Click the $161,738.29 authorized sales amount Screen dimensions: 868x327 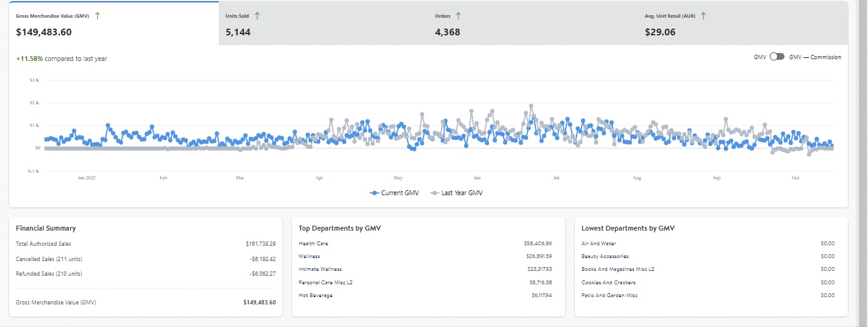point(261,243)
